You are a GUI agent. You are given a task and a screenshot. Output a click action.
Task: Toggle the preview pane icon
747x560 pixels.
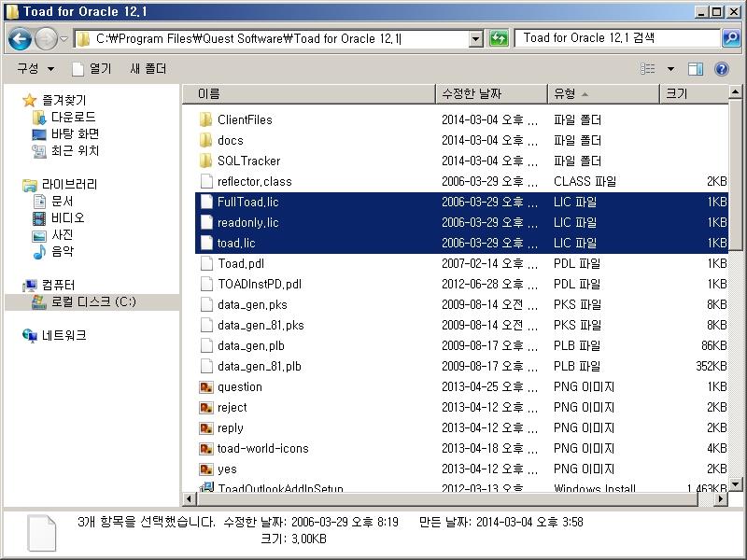point(696,69)
